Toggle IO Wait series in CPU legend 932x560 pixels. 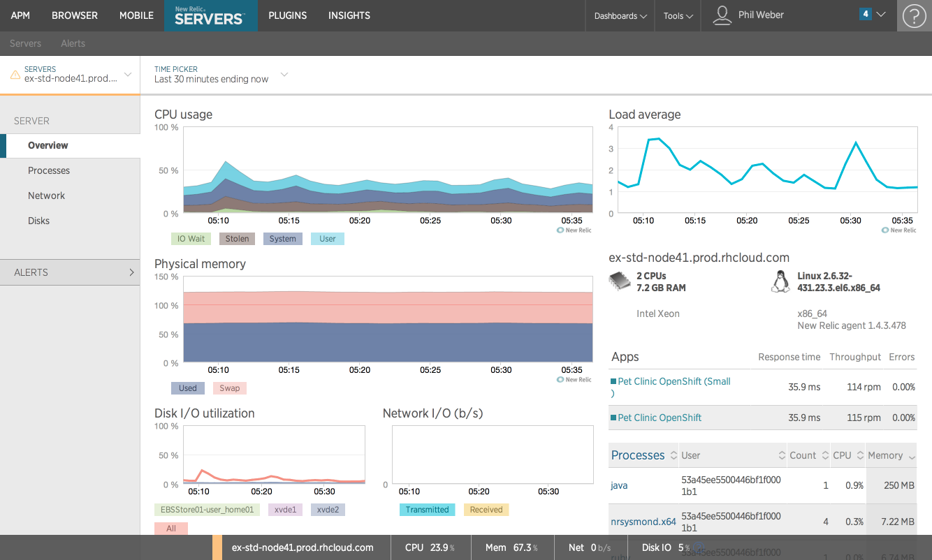point(191,239)
